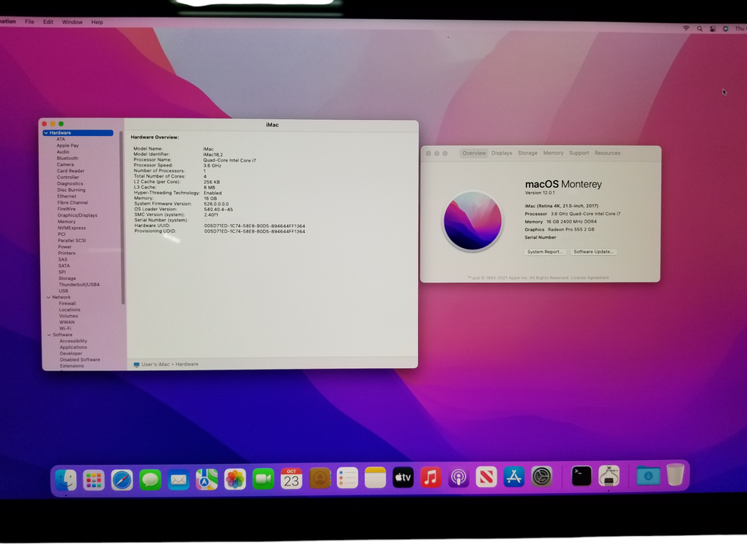Select USB in hardware sidebar
Image resolution: width=747 pixels, height=560 pixels.
coord(63,291)
